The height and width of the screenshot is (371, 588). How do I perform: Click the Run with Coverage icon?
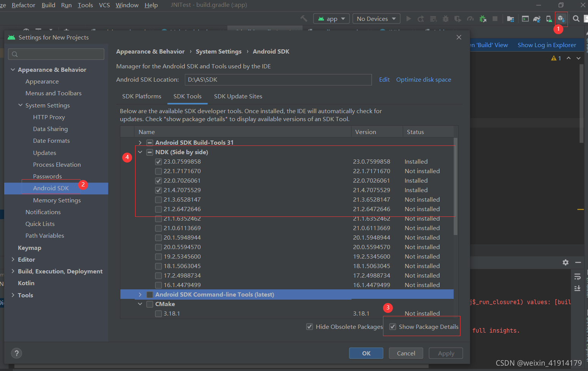[458, 19]
